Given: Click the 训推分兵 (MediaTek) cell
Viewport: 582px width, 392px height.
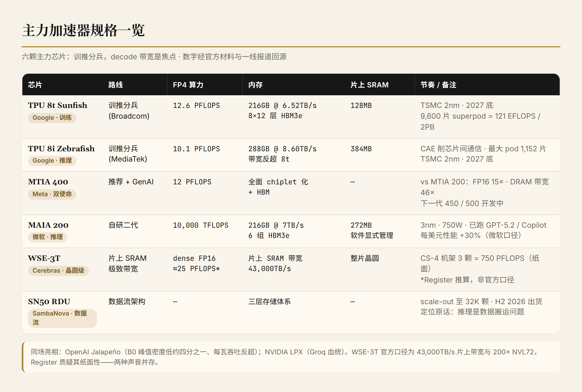Looking at the screenshot, I should [128, 154].
